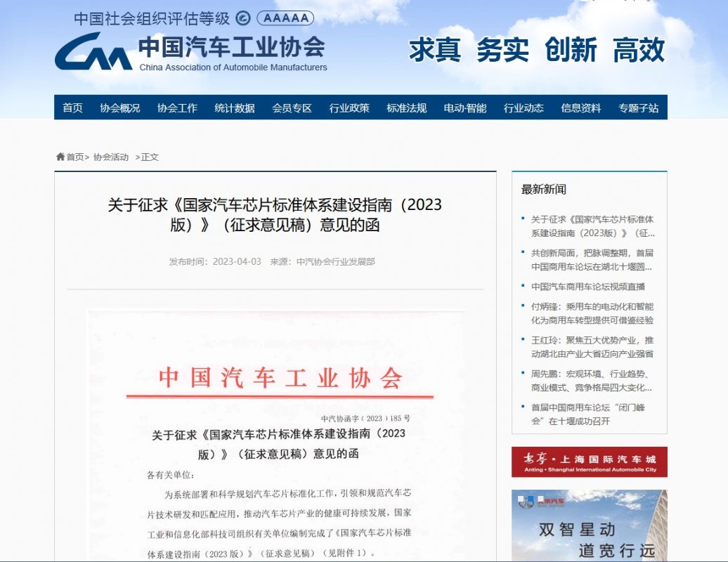This screenshot has width=728, height=562.
Task: Open 专题子站 navigation item
Action: 638,107
